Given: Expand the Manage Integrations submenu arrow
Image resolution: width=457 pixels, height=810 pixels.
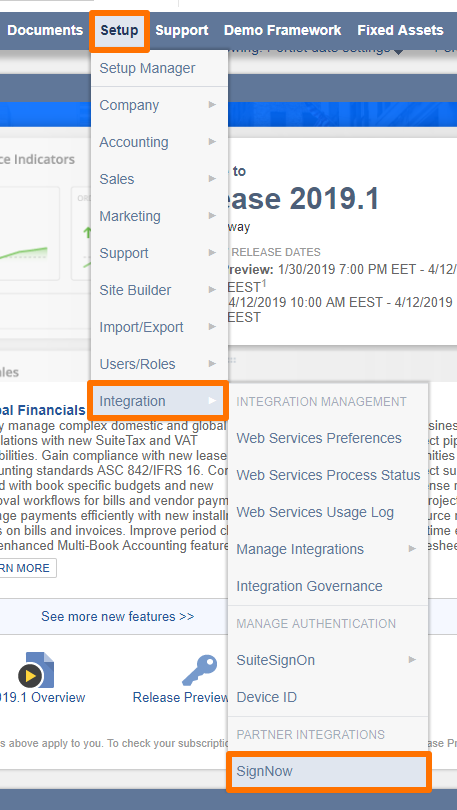Looking at the screenshot, I should 412,549.
